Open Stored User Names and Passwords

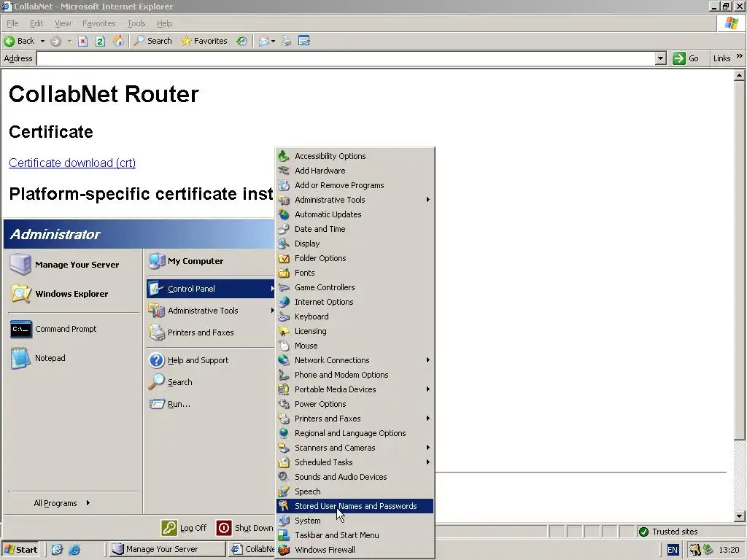coord(355,506)
